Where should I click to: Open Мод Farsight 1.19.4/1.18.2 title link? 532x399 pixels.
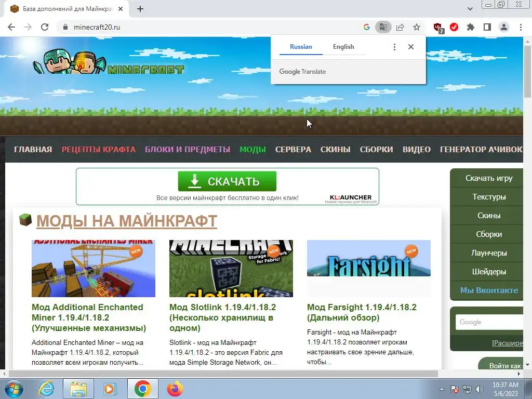point(362,312)
